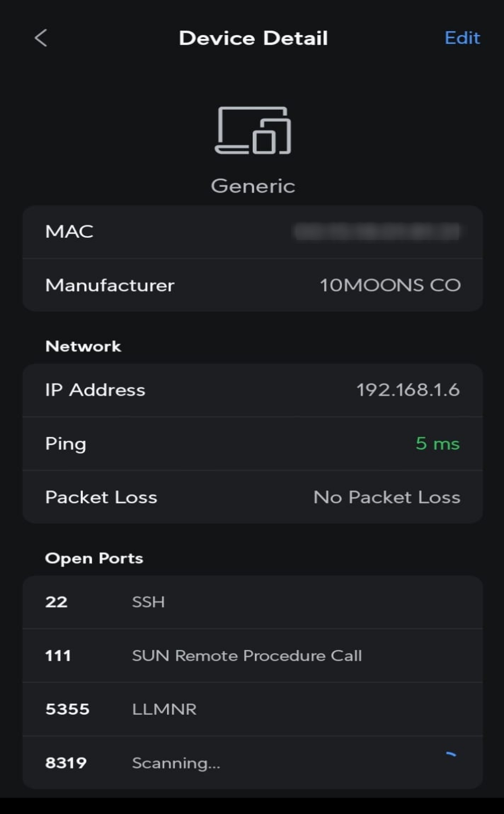The image size is (504, 814).
Task: Tap the Packet Loss label
Action: pos(101,497)
